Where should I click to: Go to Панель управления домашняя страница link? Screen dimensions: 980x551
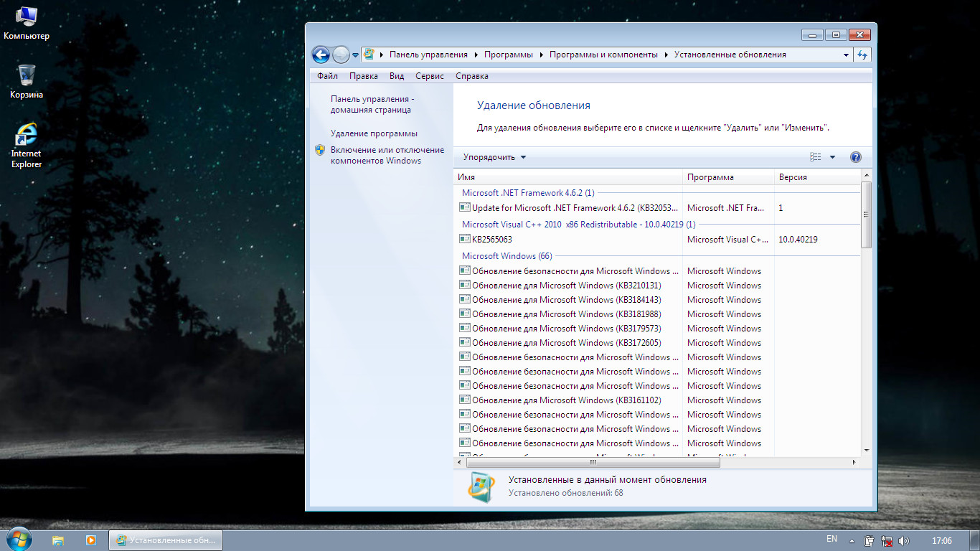[x=371, y=105]
